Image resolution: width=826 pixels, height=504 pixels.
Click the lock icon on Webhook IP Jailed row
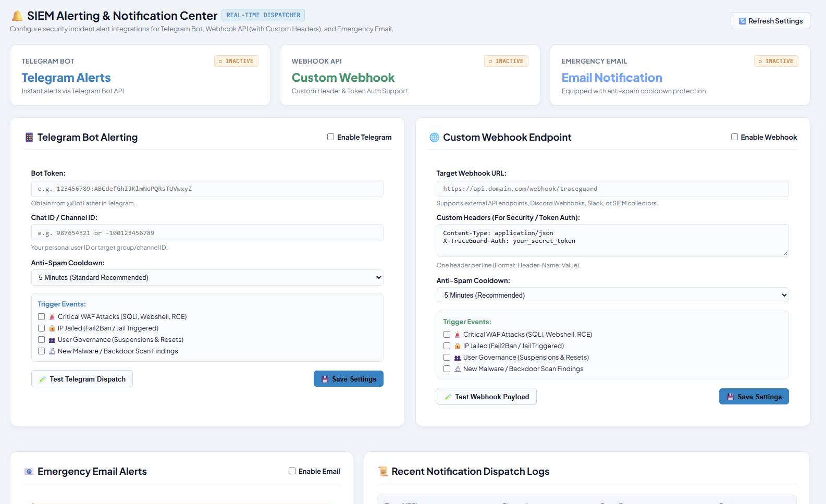[458, 346]
